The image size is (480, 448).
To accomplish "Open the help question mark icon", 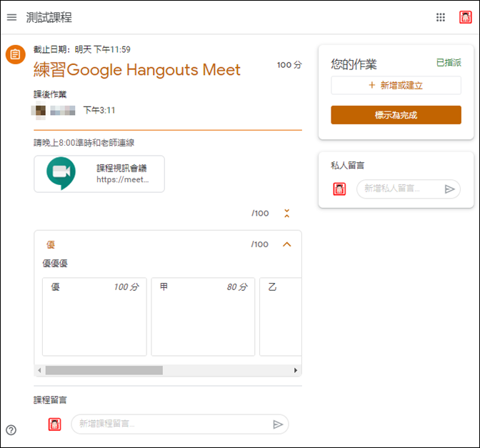I will 11,430.
